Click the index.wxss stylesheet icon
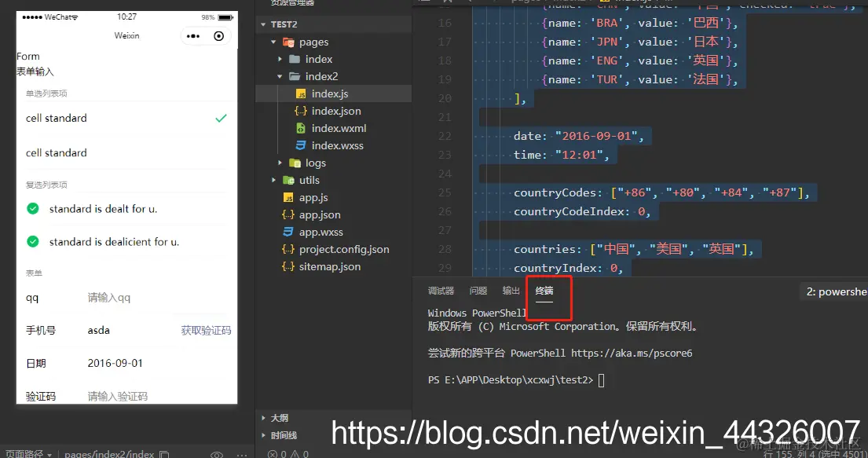 tap(301, 145)
